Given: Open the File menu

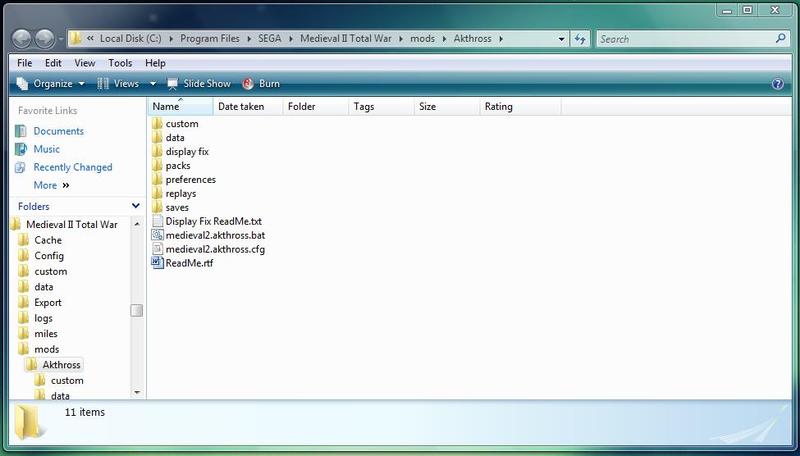Looking at the screenshot, I should pos(24,63).
